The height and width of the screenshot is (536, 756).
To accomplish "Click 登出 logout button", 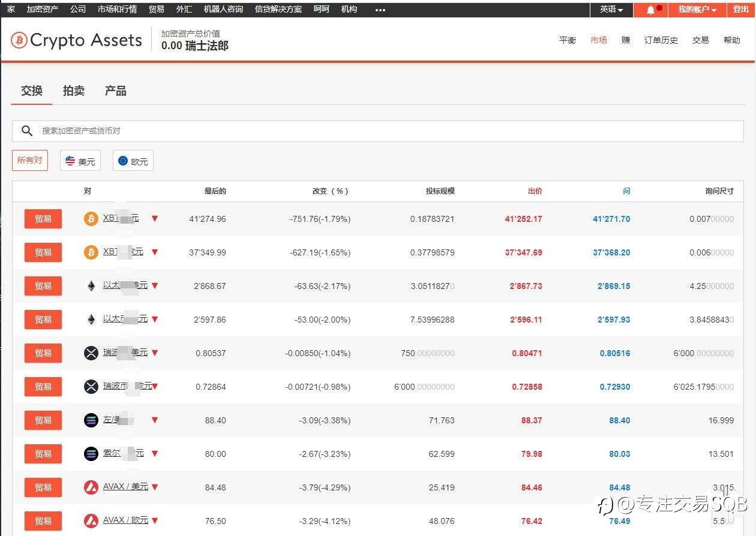I will 741,10.
